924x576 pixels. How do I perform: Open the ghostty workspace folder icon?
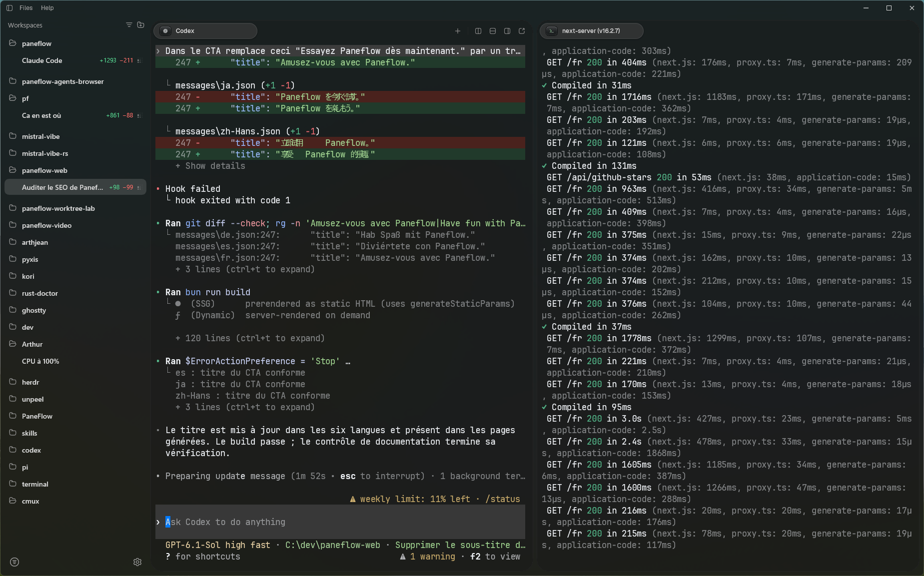[x=13, y=310]
